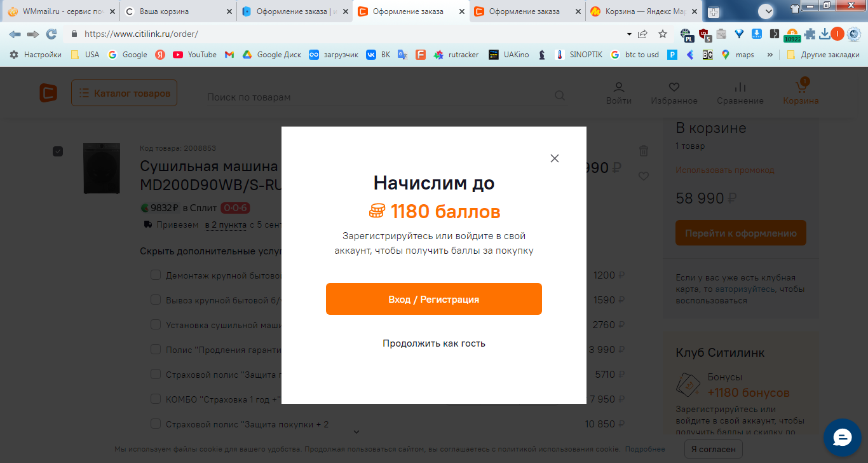Close the bonus points popup
The image size is (868, 463).
(555, 158)
